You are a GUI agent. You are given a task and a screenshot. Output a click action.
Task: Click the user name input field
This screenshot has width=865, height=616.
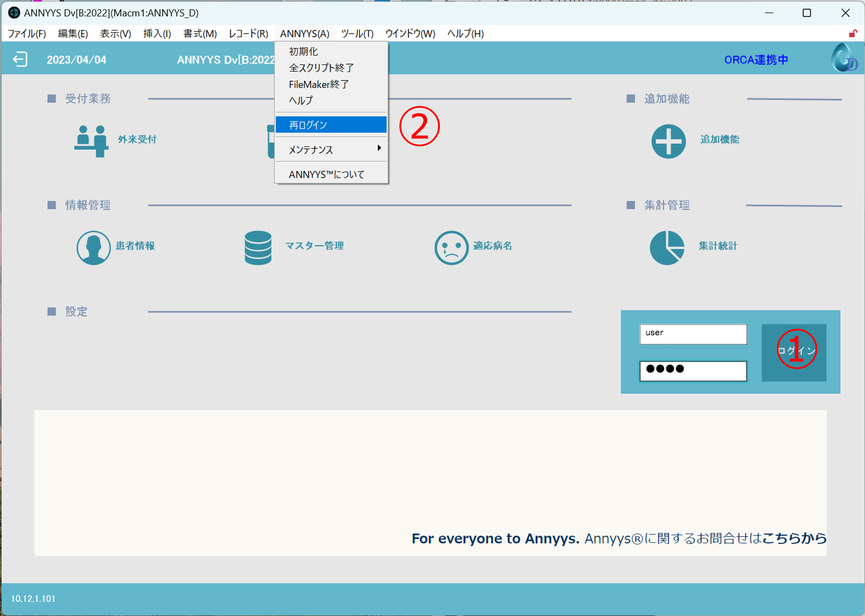pyautogui.click(x=693, y=334)
